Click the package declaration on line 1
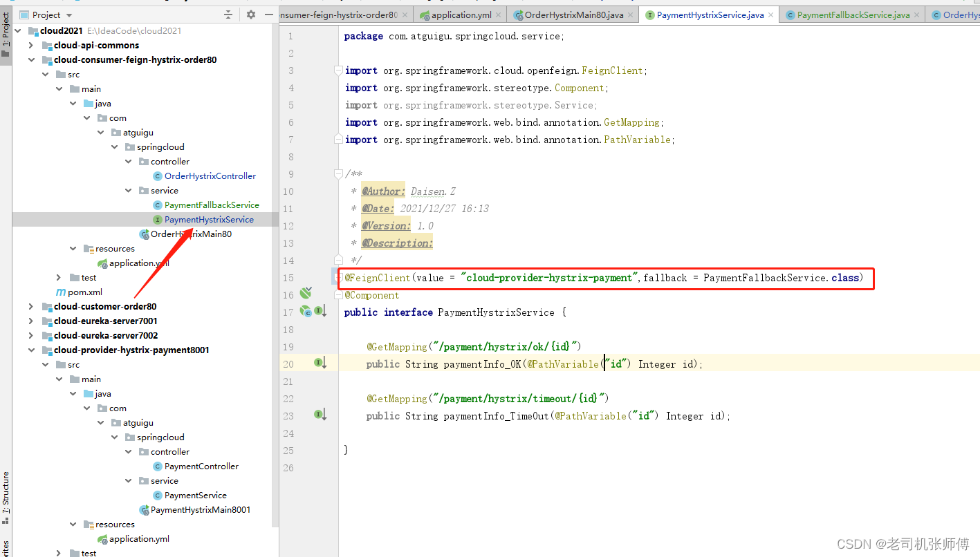 click(454, 36)
